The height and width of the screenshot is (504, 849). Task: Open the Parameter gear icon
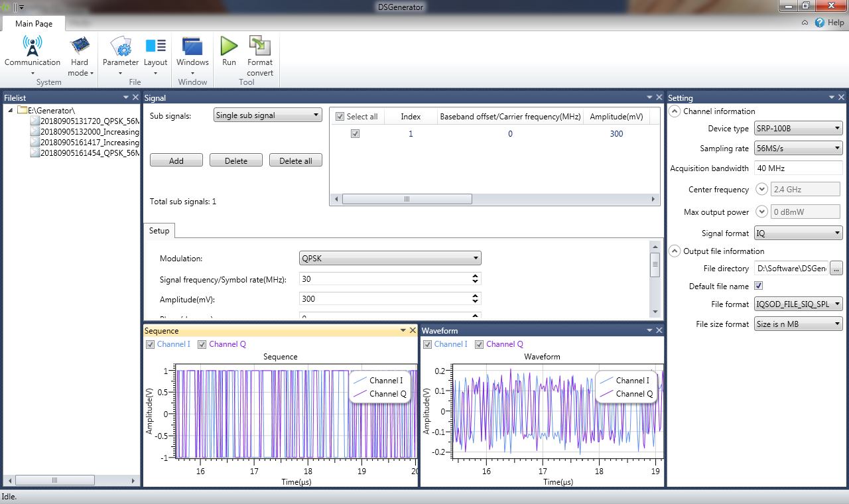point(121,46)
